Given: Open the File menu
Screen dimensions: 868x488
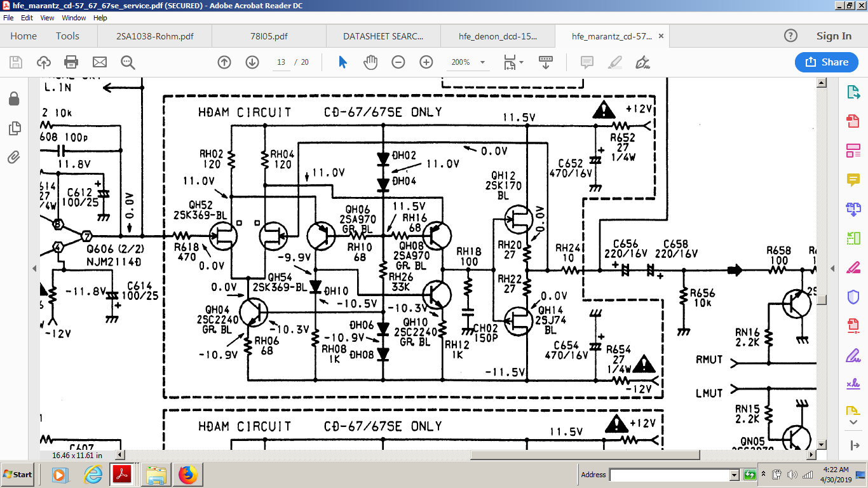Looking at the screenshot, I should coord(8,18).
